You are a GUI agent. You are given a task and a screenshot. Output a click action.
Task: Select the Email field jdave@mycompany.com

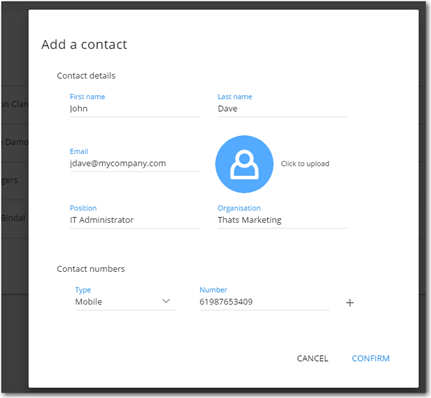point(135,164)
